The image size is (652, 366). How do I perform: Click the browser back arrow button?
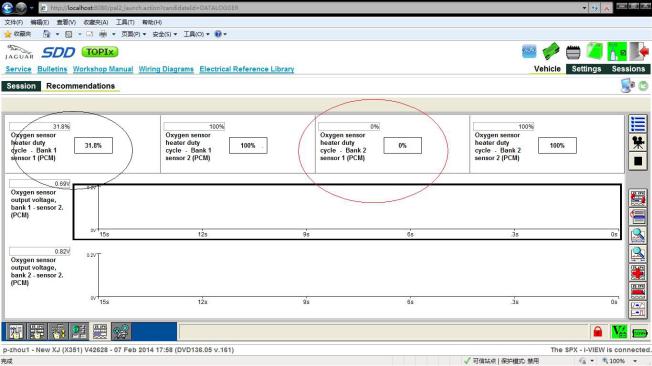(x=7, y=7)
